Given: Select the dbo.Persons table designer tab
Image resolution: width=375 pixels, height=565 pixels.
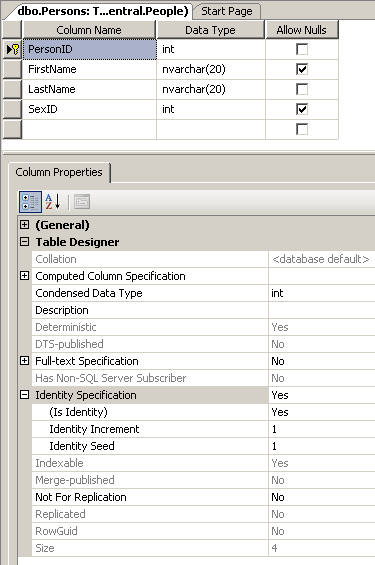Looking at the screenshot, I should [x=103, y=11].
